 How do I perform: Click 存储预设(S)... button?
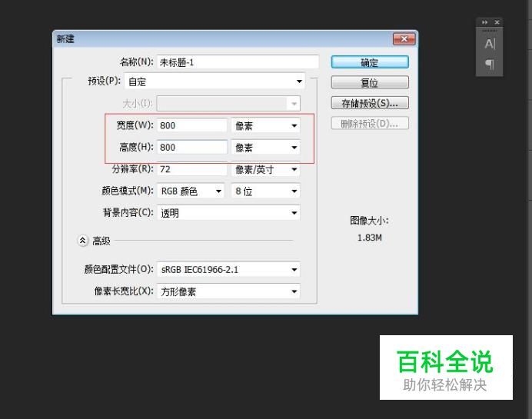(x=370, y=103)
